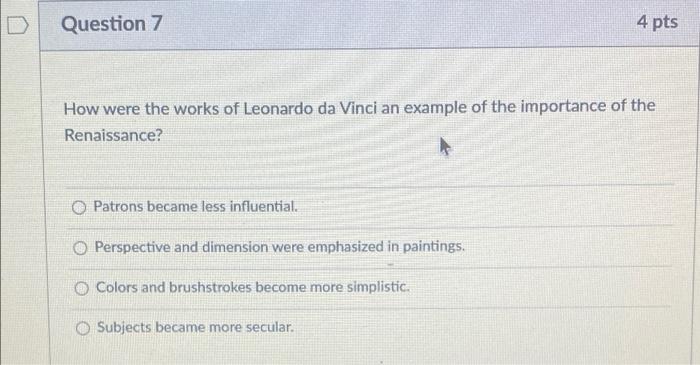Click the 'Subjects became more secular.' answer text
The image size is (700, 365).
click(196, 327)
